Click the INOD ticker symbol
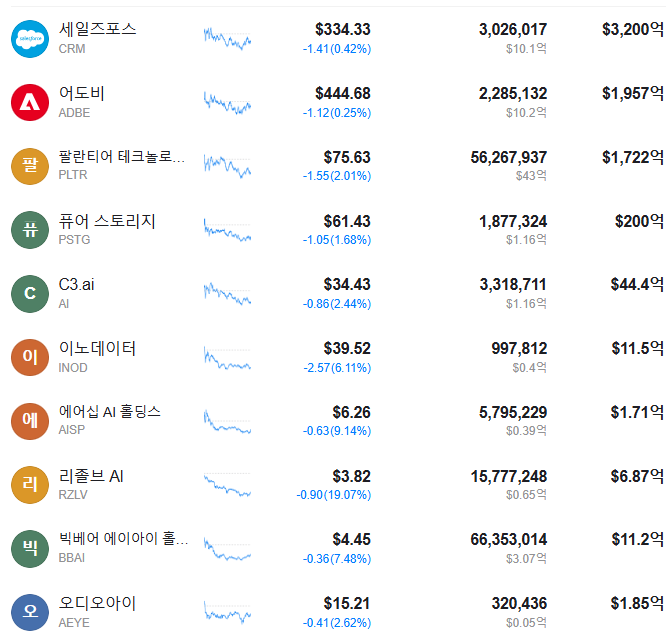Image resolution: width=666 pixels, height=632 pixels. point(73,368)
